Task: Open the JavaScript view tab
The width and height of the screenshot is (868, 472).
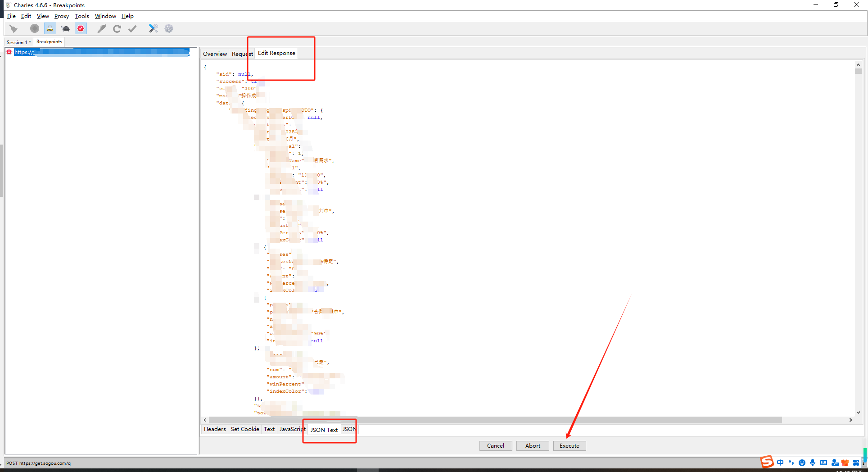Action: (292, 429)
